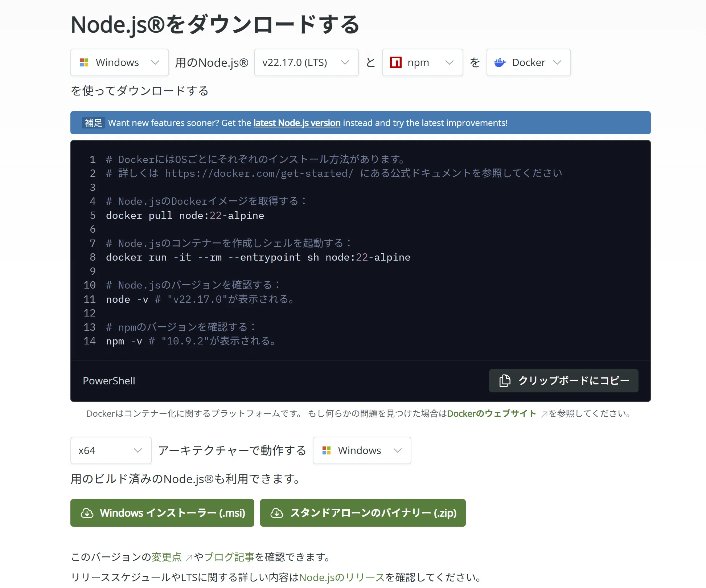Click the text を使ってダウンロードする
This screenshot has width=706, height=588.
[x=140, y=91]
